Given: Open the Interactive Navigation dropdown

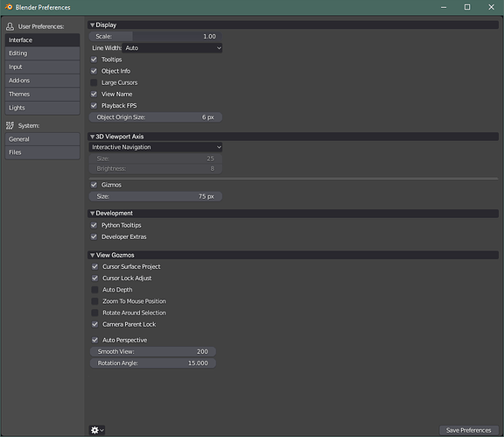Looking at the screenshot, I should coord(156,147).
